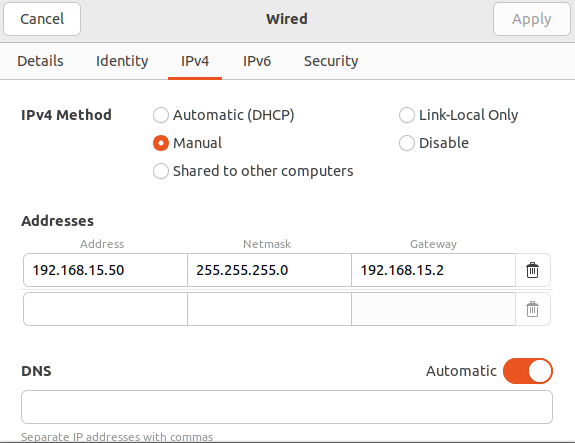Click the empty second-row Netmask field
The width and height of the screenshot is (575, 443).
click(x=270, y=309)
